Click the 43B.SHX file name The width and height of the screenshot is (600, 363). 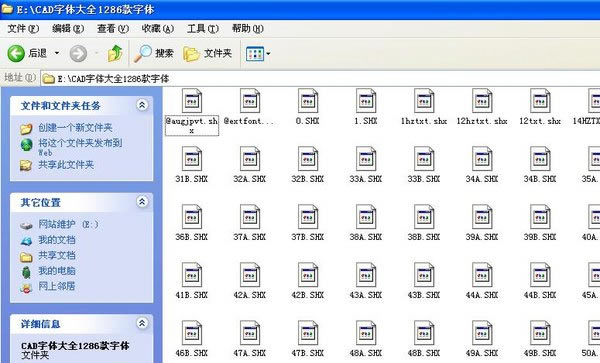[x=424, y=295]
